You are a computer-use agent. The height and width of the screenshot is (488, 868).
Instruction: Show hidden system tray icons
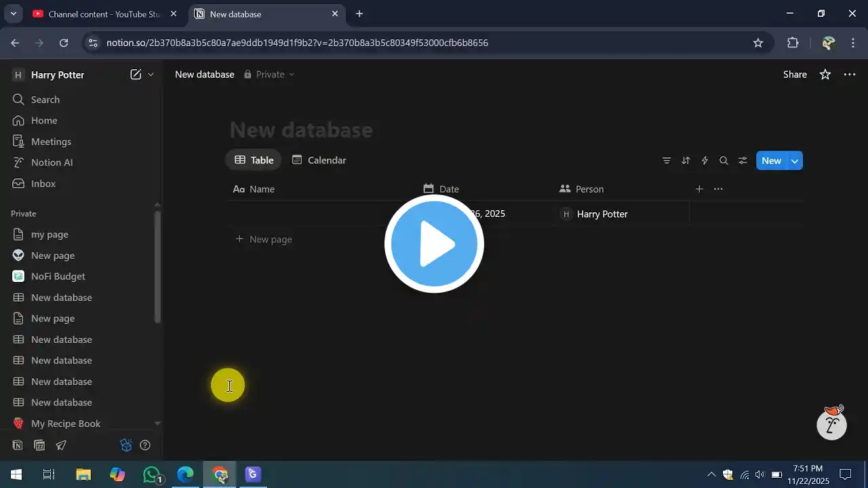tap(711, 474)
